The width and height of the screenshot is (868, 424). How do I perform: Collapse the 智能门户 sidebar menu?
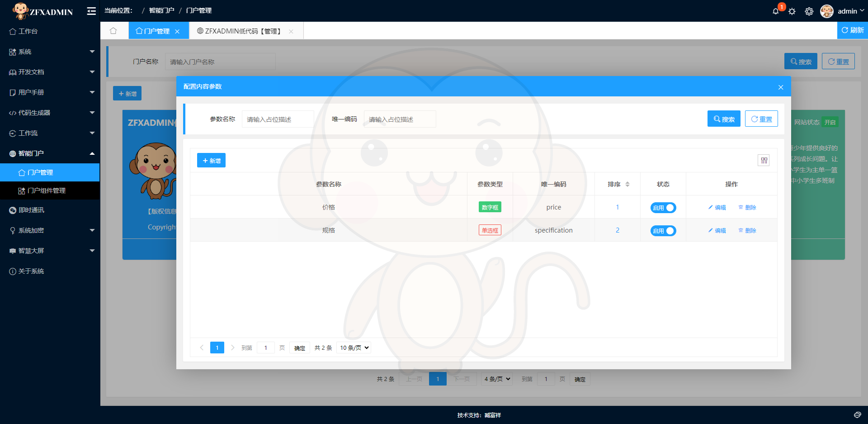pos(50,153)
